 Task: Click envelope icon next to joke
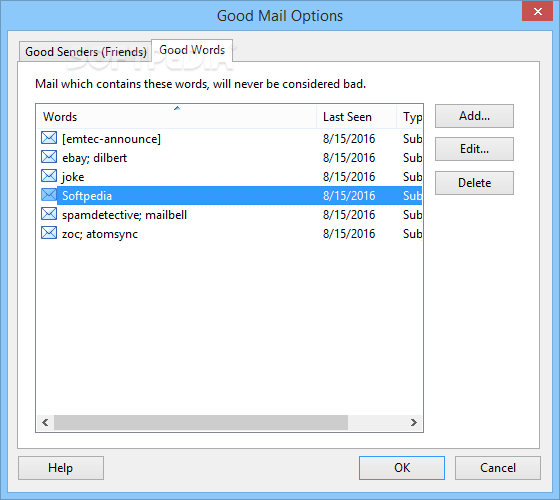(x=49, y=176)
